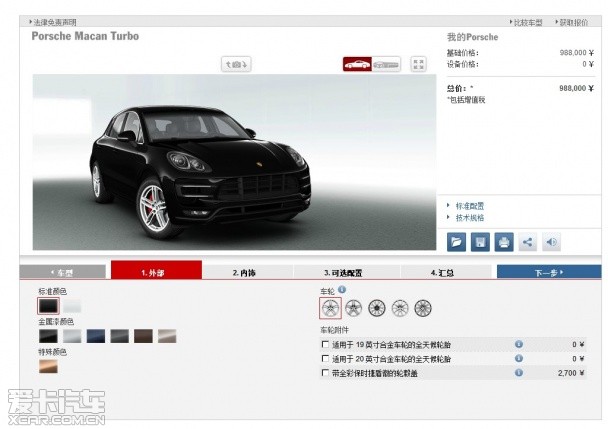Image resolution: width=608 pixels, height=429 pixels.
Task: Click 获取报价 get quote link
Action: point(573,22)
